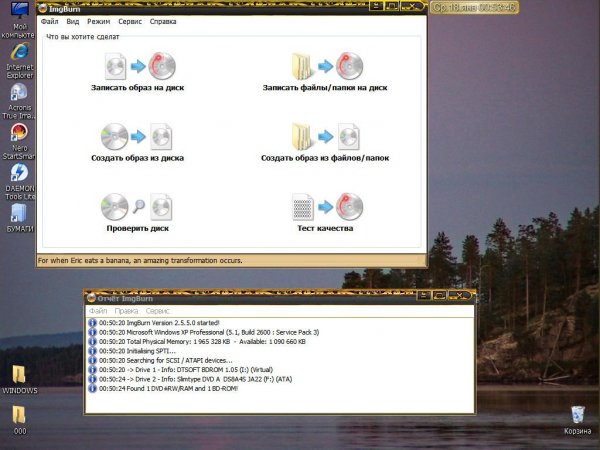Click the 'Записать файлы/папки на диск' icon
600x450 pixels.
(x=325, y=66)
